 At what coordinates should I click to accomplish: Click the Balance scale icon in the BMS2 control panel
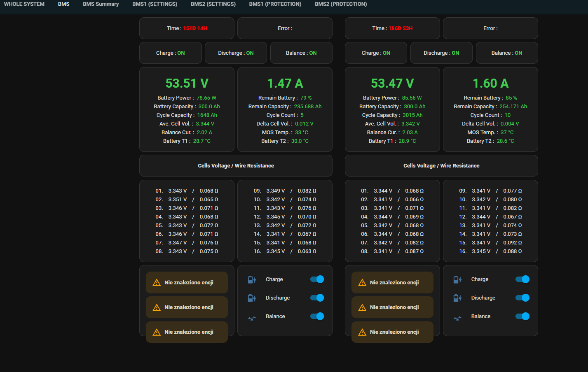[x=457, y=318]
